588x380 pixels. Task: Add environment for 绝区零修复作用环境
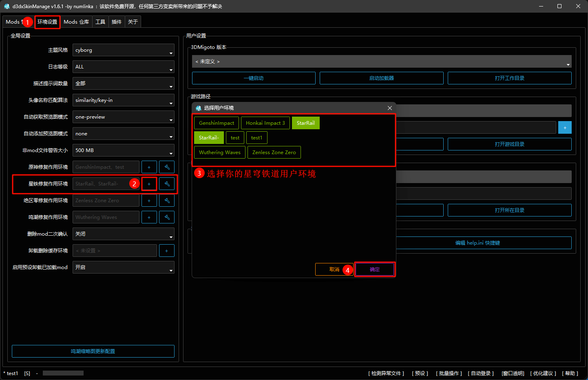(x=149, y=201)
